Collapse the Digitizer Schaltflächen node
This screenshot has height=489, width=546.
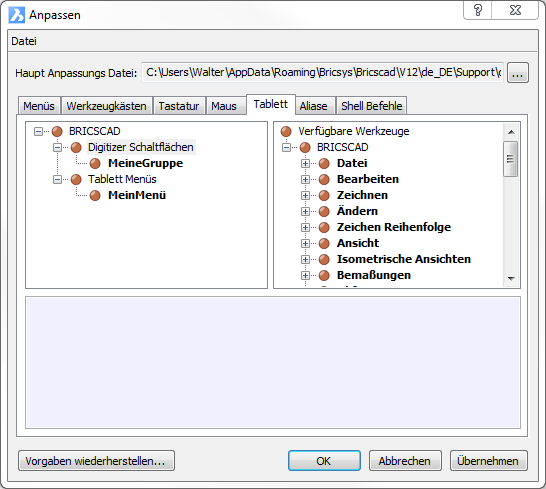pos(57,147)
